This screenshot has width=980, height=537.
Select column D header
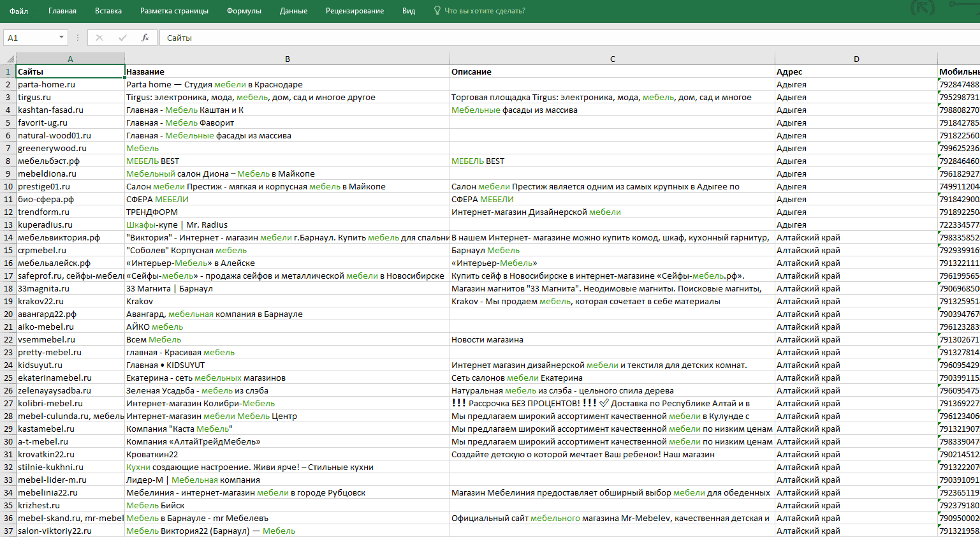point(856,59)
